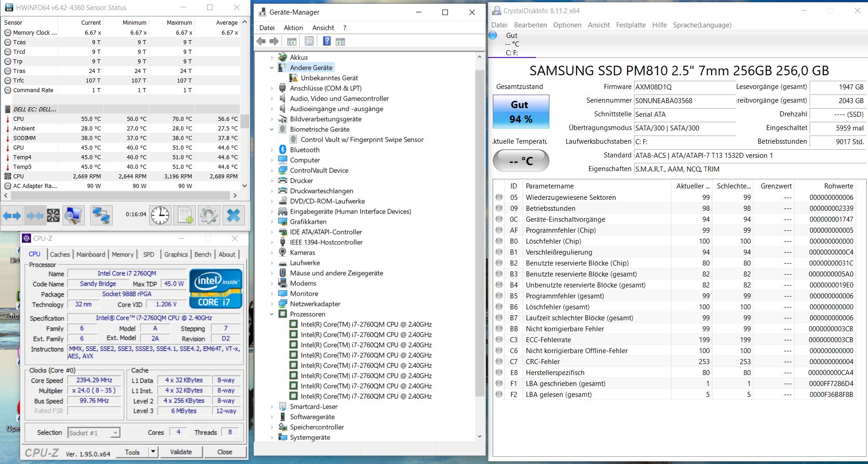Open the Selection Socket #1 combo box
868x464 pixels.
[x=94, y=433]
